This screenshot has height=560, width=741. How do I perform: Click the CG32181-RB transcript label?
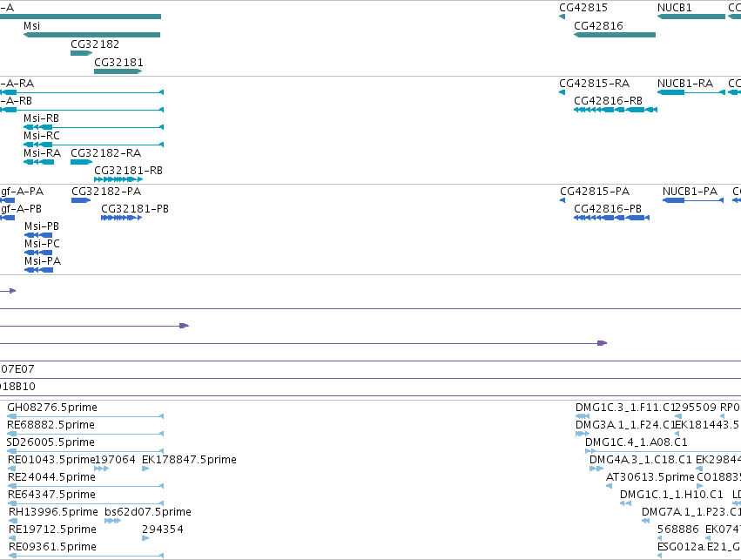click(128, 171)
